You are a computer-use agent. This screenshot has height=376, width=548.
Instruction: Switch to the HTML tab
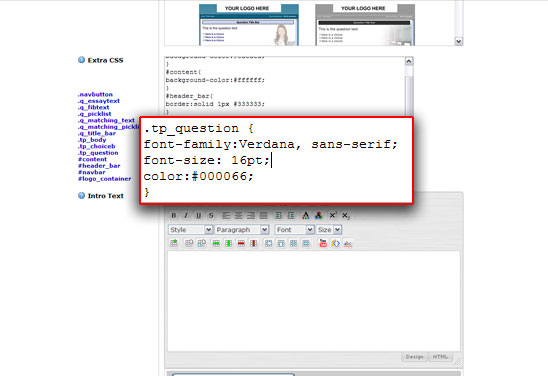pyautogui.click(x=440, y=356)
